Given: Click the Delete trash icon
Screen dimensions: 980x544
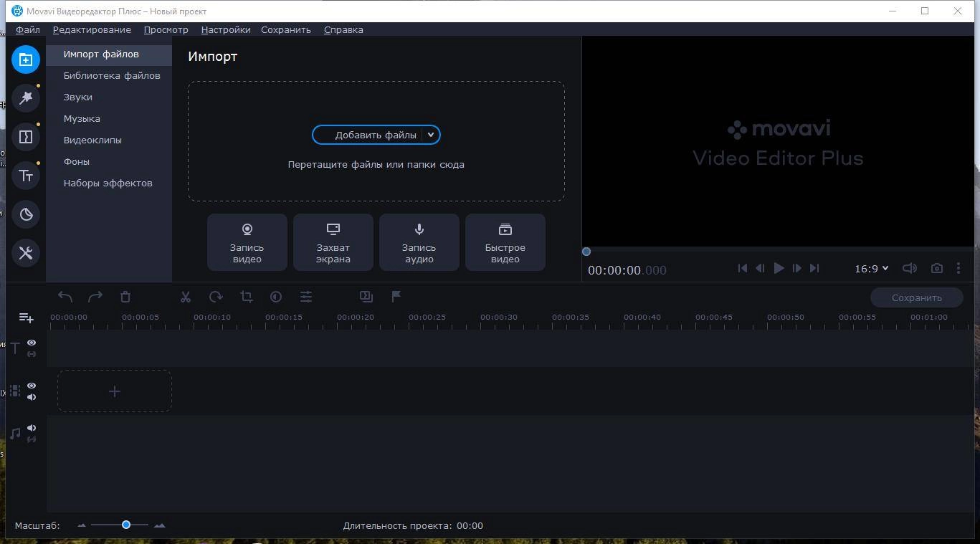Looking at the screenshot, I should (x=125, y=297).
